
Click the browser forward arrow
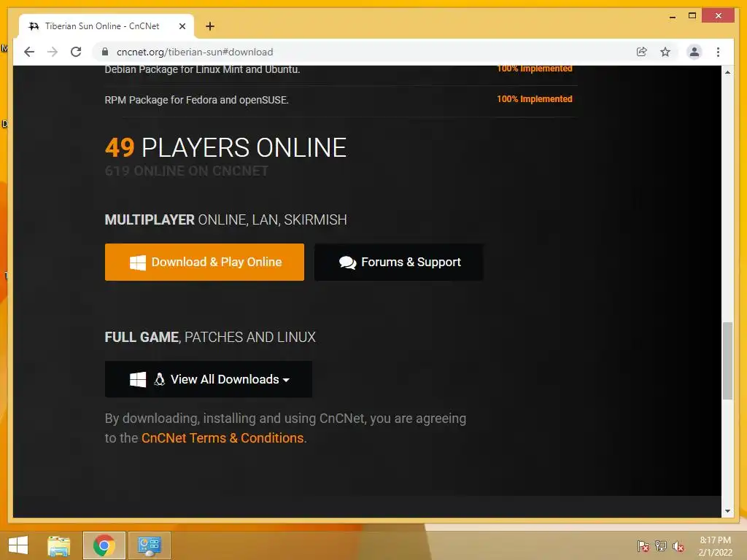pos(53,52)
